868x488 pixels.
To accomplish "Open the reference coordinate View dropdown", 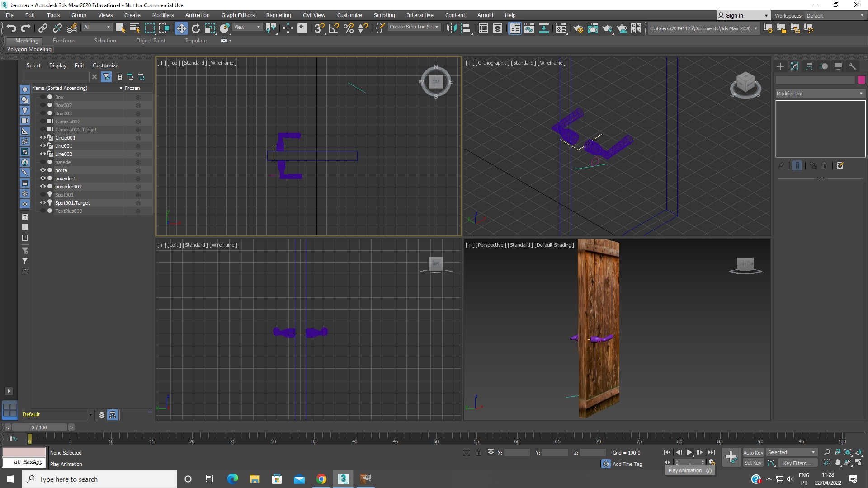I will (247, 28).
